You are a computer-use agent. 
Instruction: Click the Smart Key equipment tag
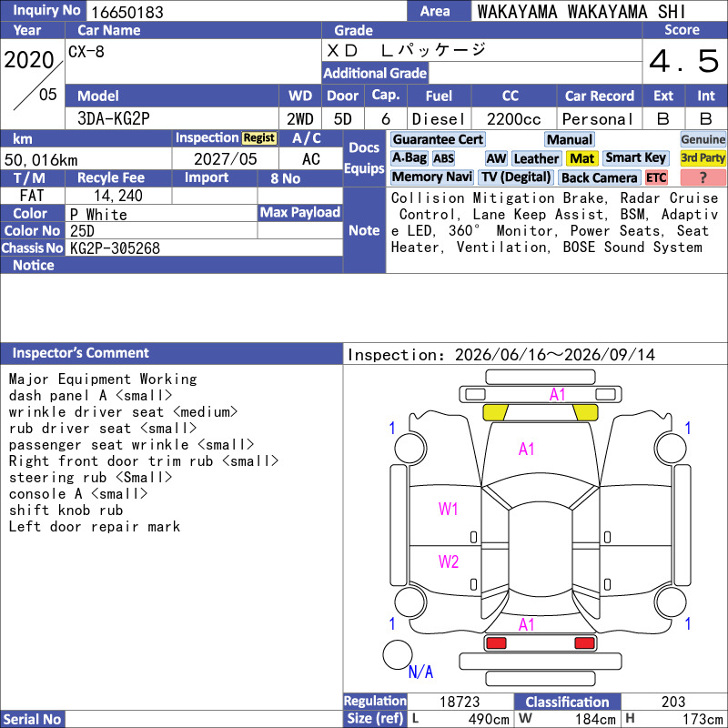[x=635, y=158]
